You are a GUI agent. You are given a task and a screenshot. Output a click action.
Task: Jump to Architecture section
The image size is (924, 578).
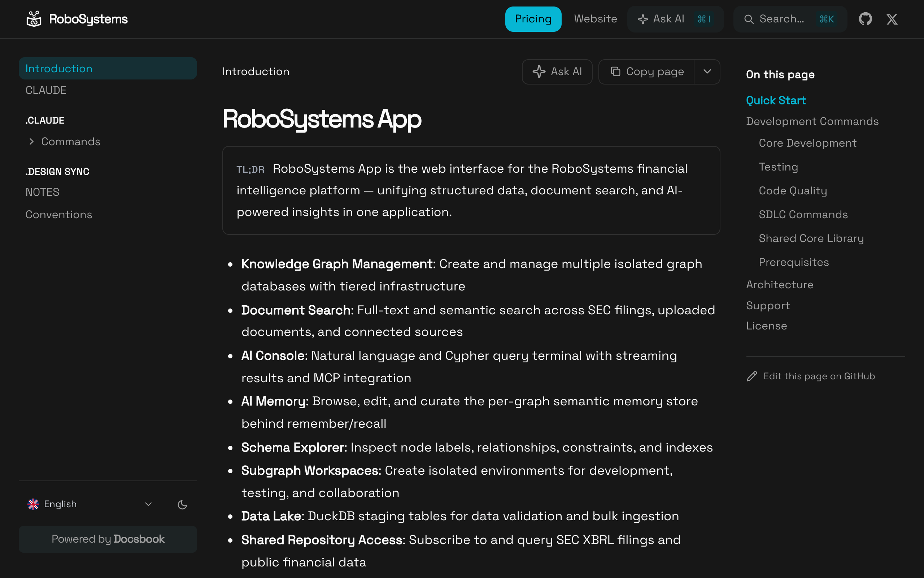[779, 285]
